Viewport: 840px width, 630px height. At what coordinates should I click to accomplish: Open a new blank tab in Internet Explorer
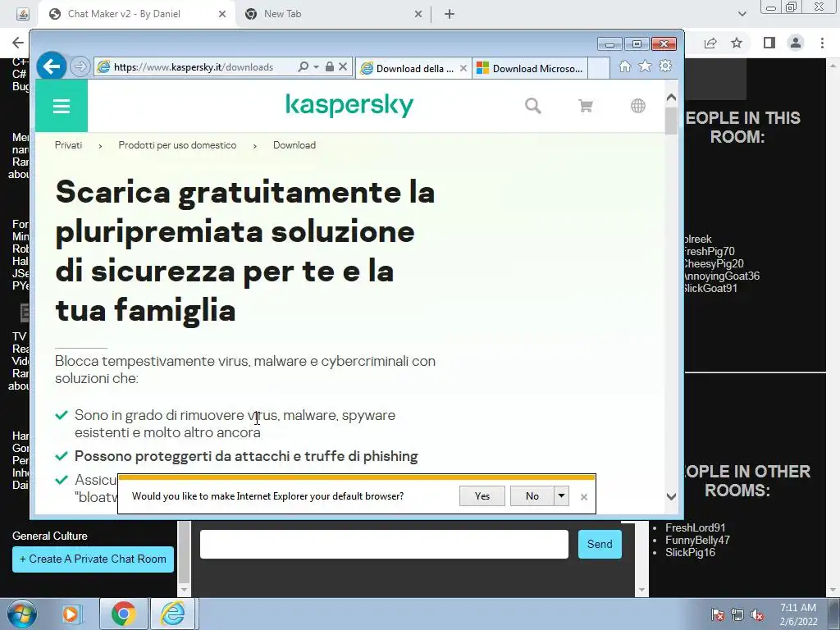click(x=599, y=69)
